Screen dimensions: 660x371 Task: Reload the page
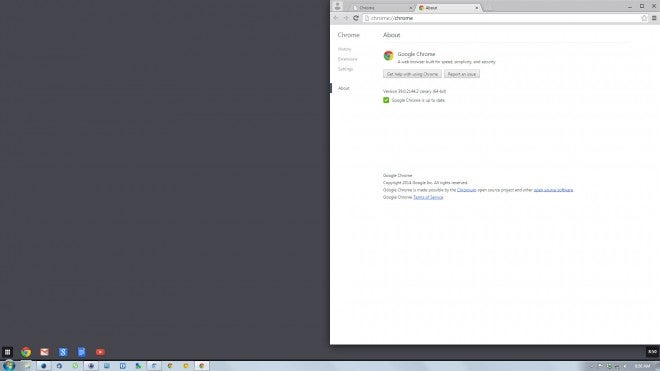tap(356, 18)
